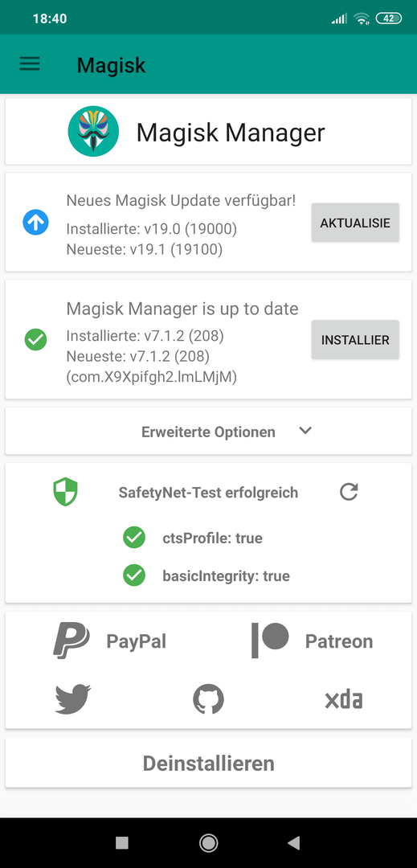The height and width of the screenshot is (868, 417).
Task: Tap the ctsProfile true check icon
Action: tap(134, 538)
